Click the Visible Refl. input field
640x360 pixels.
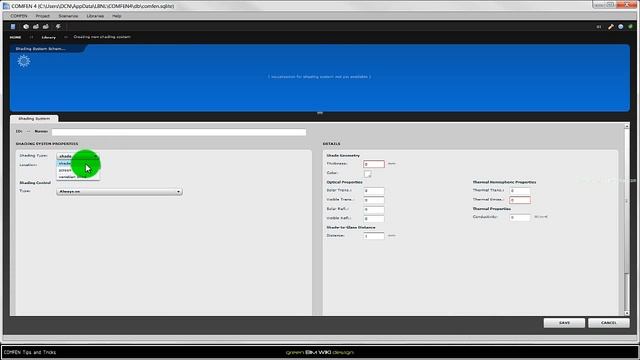[374, 219]
